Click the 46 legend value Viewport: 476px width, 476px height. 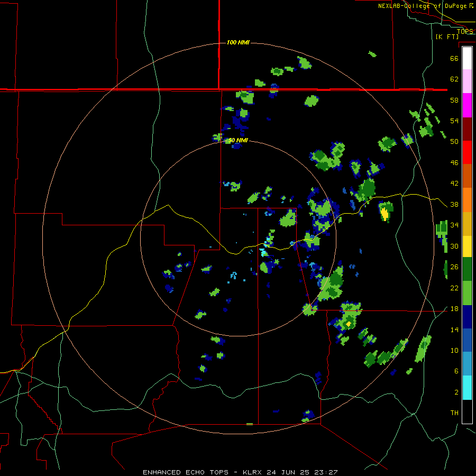coord(454,163)
